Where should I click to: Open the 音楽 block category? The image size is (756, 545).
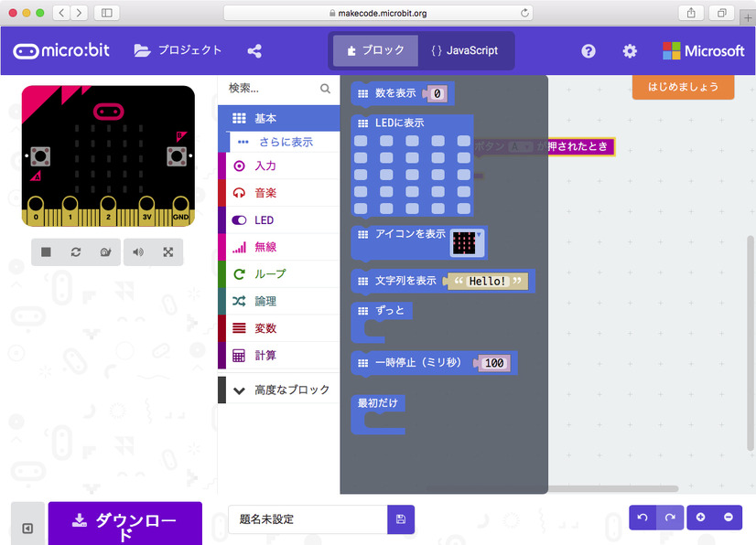click(x=279, y=193)
